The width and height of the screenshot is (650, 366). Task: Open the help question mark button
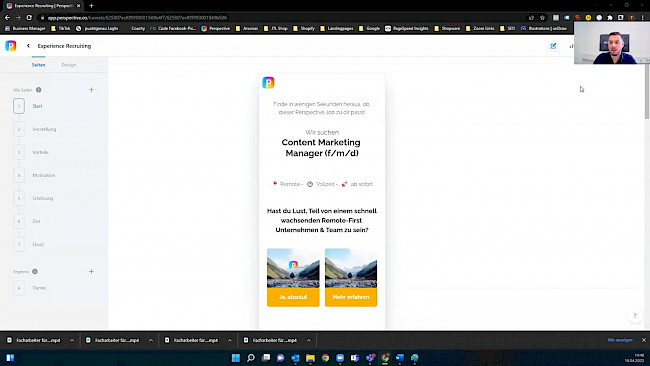pyautogui.click(x=635, y=315)
